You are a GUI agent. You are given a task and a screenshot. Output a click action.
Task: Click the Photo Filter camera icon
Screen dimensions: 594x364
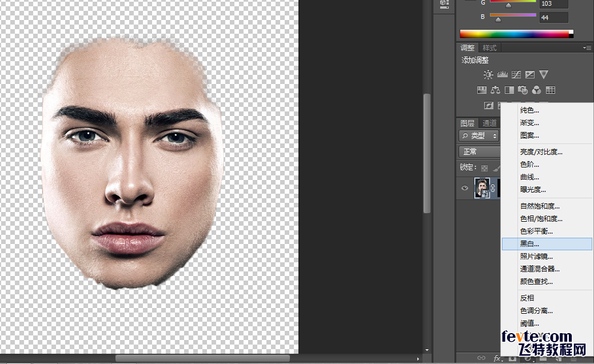(x=523, y=90)
